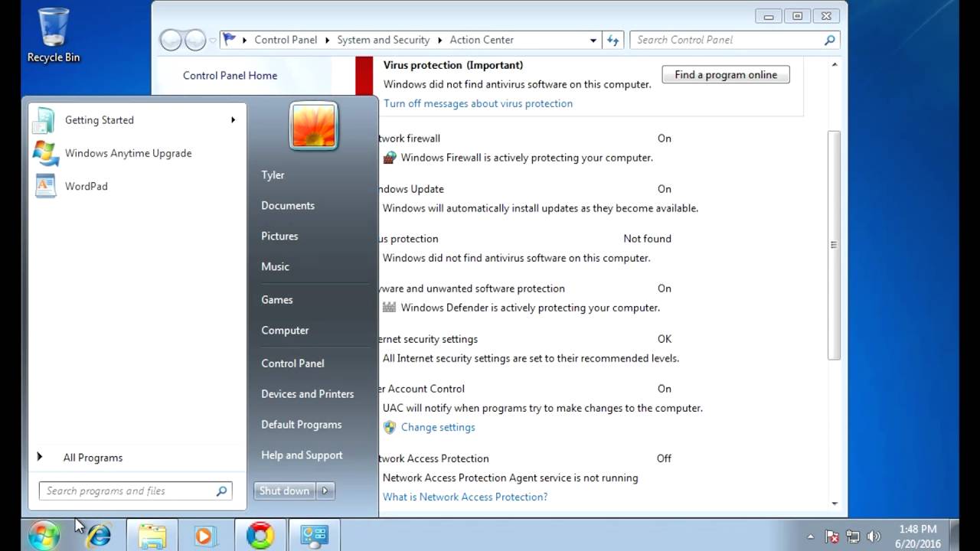Click "Windows Defender is actively protecting" text
The image size is (980, 551).
point(530,308)
